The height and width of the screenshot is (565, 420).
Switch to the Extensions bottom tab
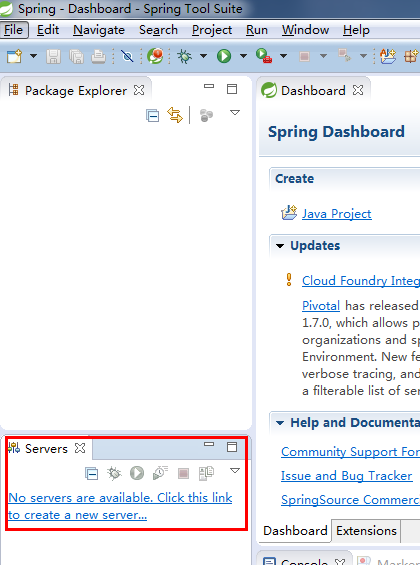click(366, 531)
